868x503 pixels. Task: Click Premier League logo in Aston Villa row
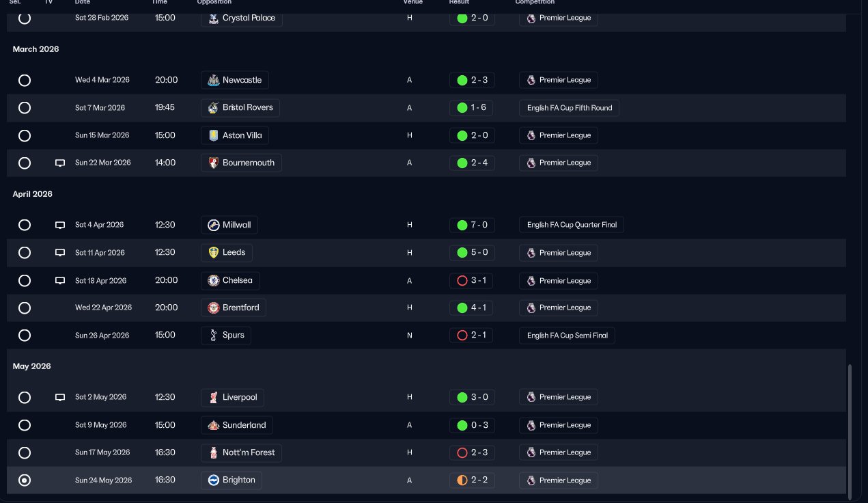coord(531,135)
